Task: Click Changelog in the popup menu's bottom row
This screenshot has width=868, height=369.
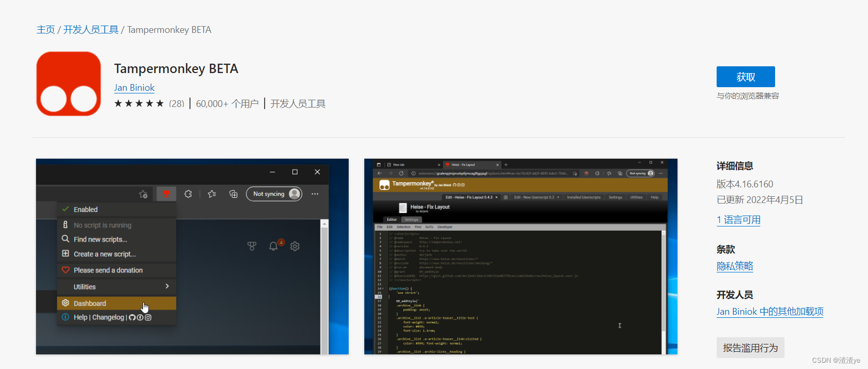Action: click(108, 317)
